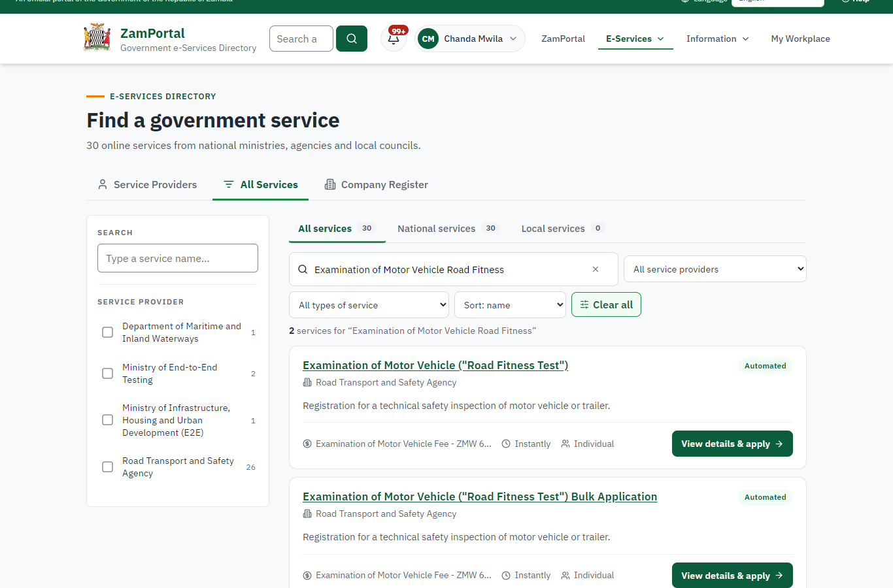Expand the E-Services navigation menu
Screen dimensions: 893x588
[635, 39]
